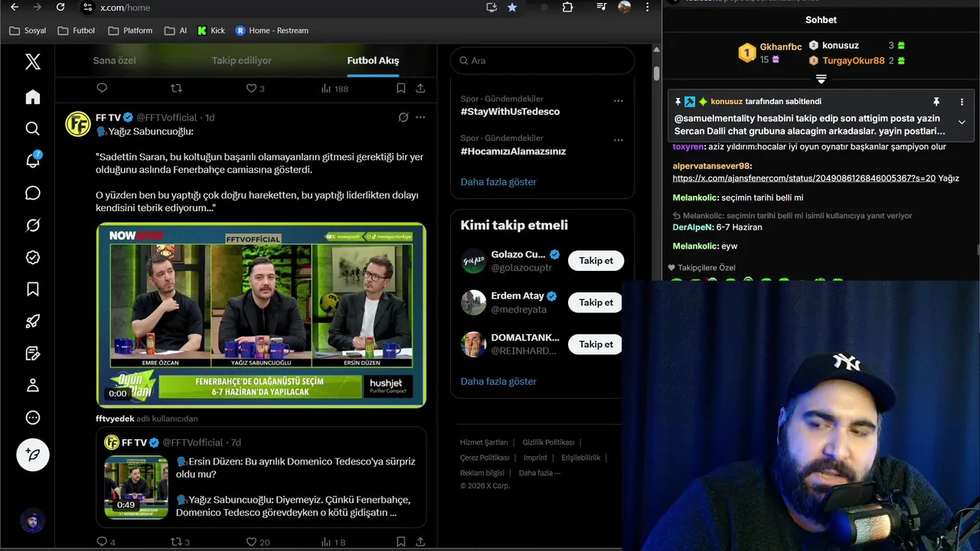Open options for #HocamızıAlamazsınız trend
The height and width of the screenshot is (551, 980).
[x=619, y=140]
